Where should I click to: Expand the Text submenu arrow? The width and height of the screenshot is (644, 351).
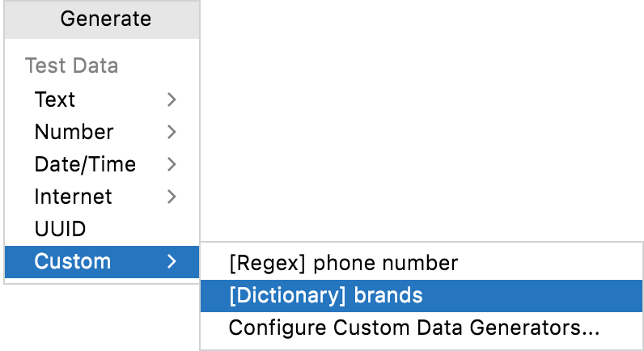click(172, 99)
